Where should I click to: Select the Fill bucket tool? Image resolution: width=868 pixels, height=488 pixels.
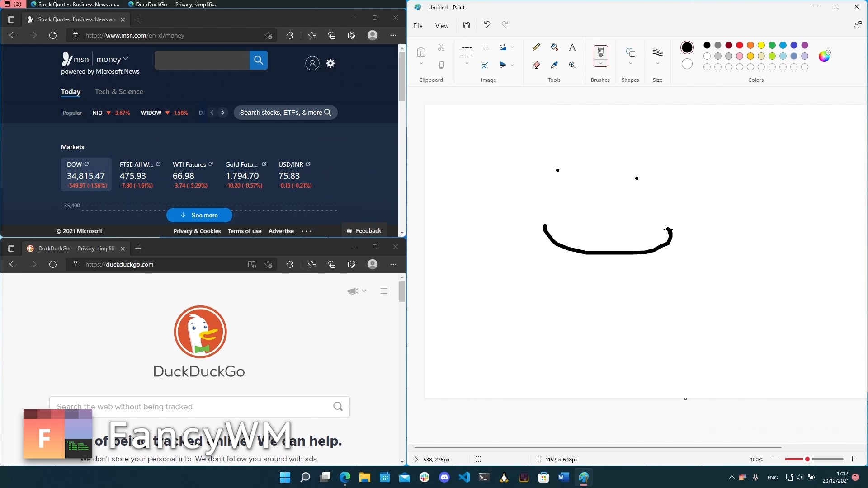[554, 47]
